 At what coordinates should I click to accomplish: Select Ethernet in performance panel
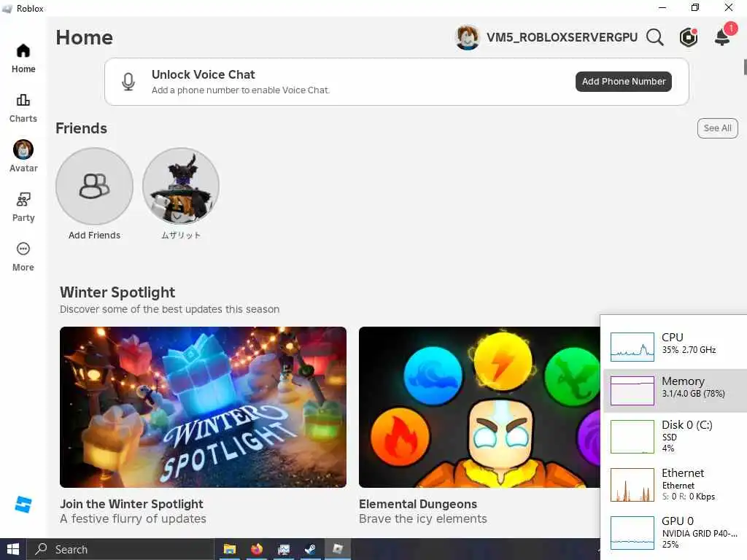675,484
